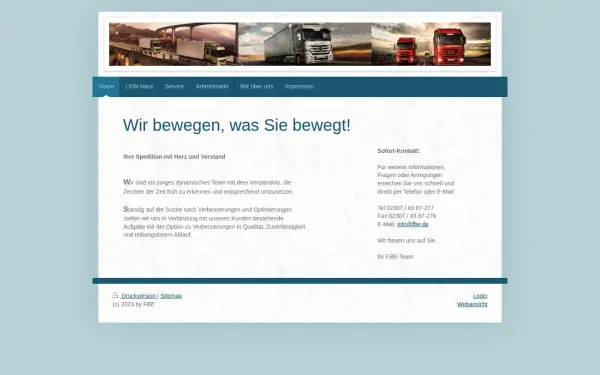Click the printer icon beside Druckversion

point(116,295)
